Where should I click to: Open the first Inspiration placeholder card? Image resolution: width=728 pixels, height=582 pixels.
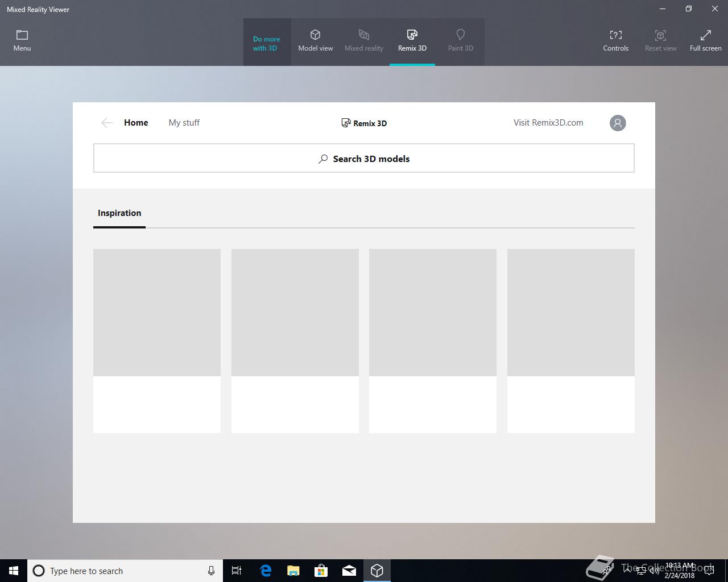click(x=157, y=341)
